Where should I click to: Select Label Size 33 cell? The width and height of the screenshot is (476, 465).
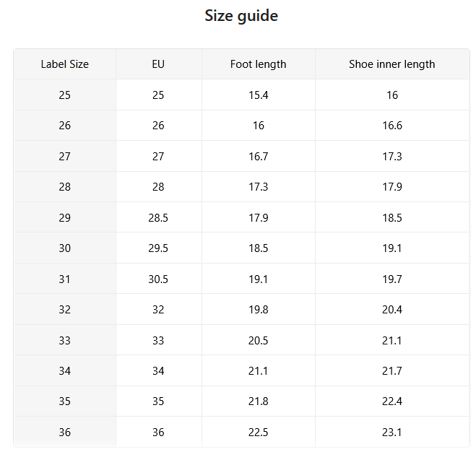click(x=65, y=340)
